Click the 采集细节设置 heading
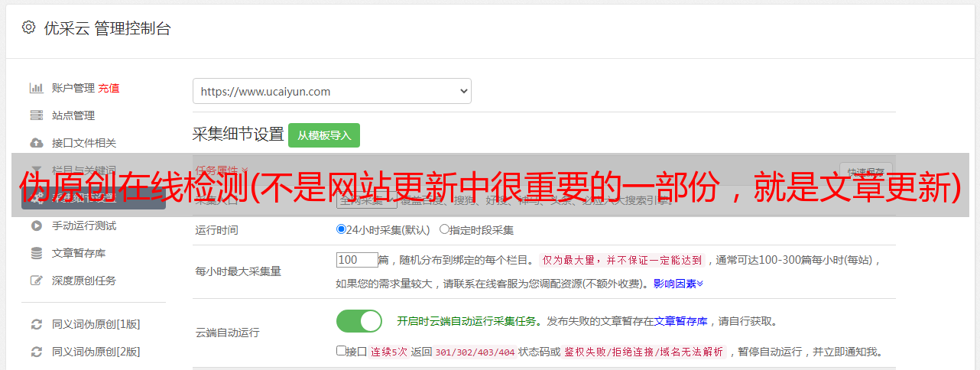The image size is (980, 370). [239, 135]
